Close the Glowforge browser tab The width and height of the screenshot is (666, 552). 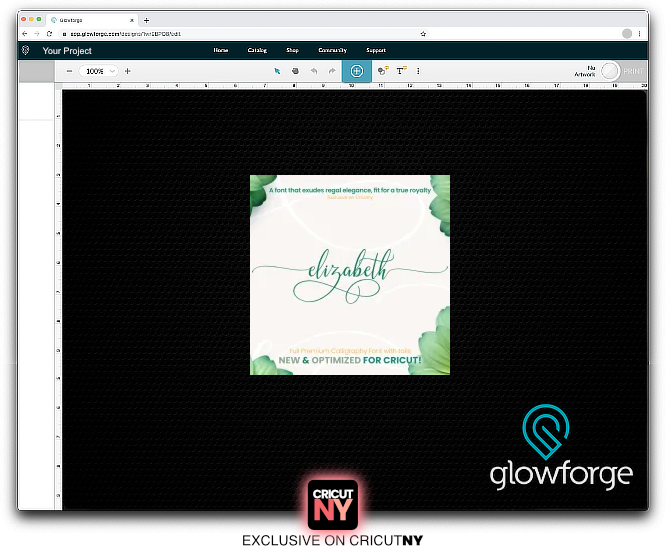[132, 20]
